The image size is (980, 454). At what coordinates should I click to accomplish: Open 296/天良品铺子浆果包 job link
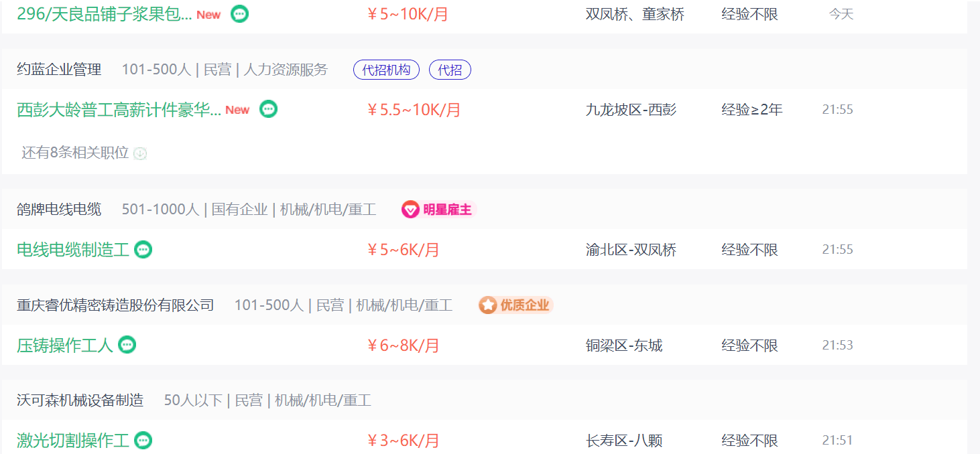(x=104, y=14)
